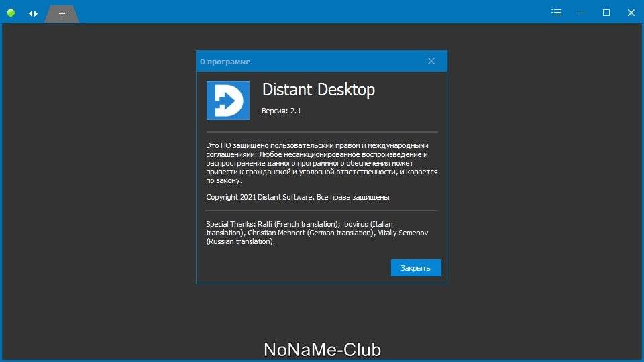Click the Distant Desktop logo icon
The image size is (644, 362).
228,101
